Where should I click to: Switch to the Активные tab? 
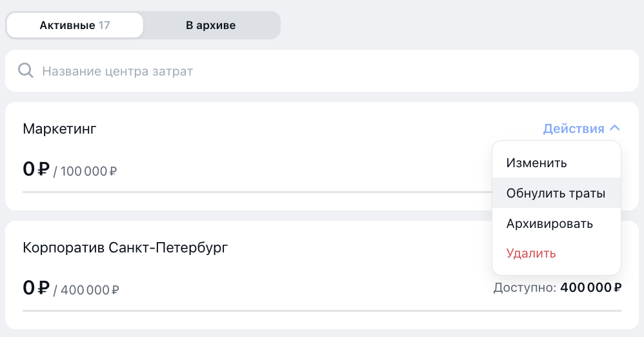74,26
